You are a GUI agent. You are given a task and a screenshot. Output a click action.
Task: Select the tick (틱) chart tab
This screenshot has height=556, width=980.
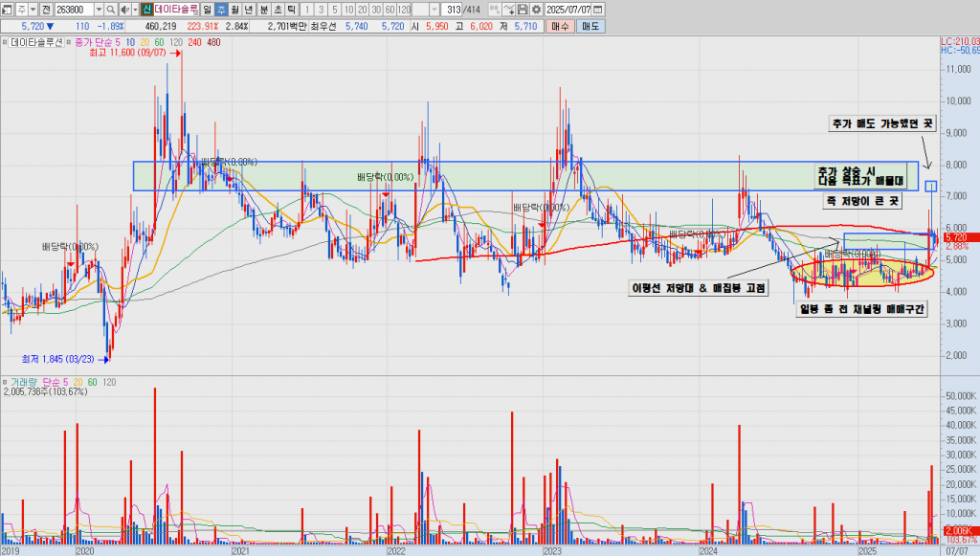click(x=292, y=9)
